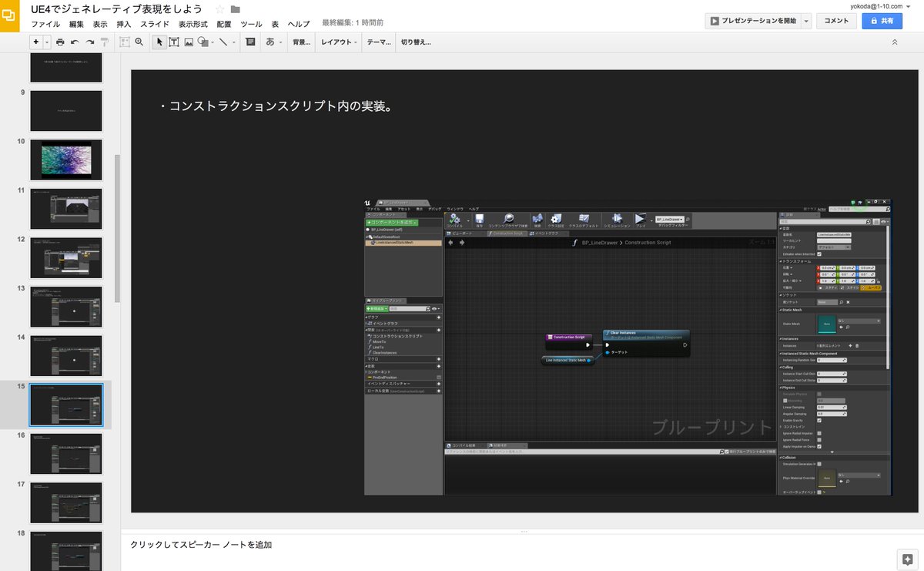
Task: Open the 表示 menu
Action: 100,24
